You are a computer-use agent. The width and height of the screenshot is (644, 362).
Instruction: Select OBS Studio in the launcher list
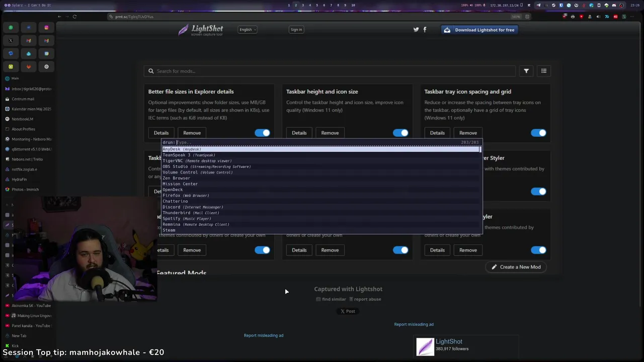click(x=321, y=166)
